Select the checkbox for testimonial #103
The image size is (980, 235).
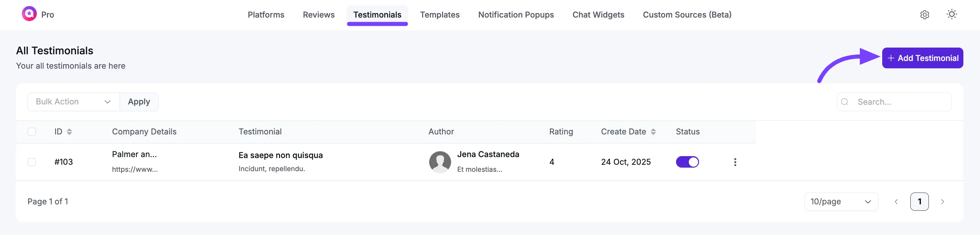(32, 162)
